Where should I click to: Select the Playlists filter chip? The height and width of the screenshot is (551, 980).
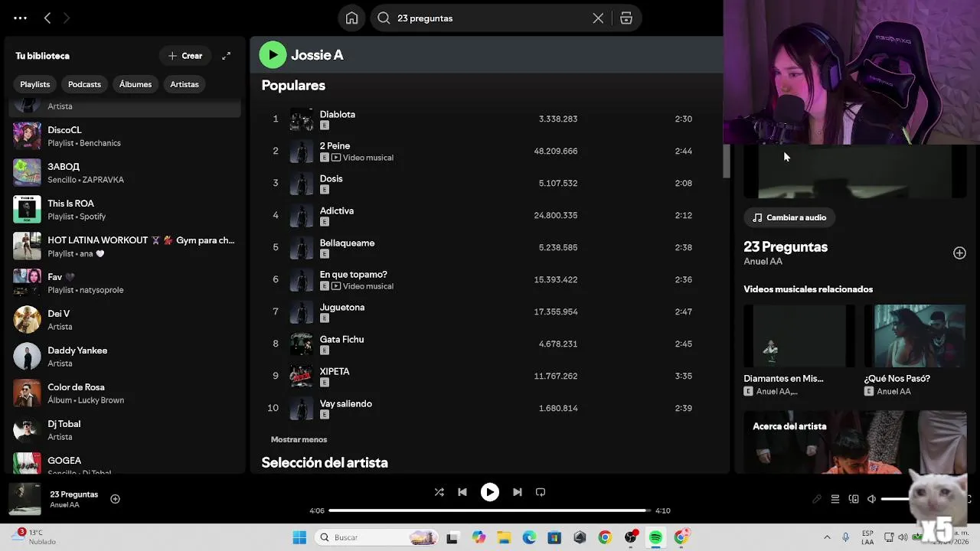pos(35,84)
